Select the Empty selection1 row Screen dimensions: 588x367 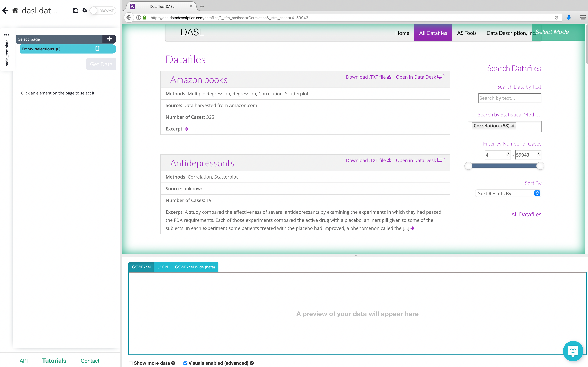tap(68, 49)
